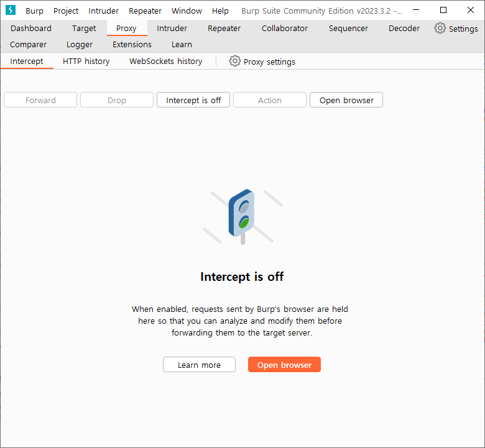Screen dimensions: 485x448
Task: Open the Settings gear icon
Action: coord(440,28)
